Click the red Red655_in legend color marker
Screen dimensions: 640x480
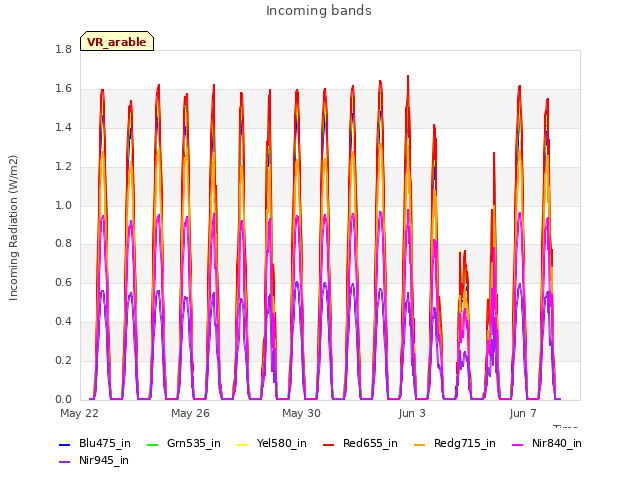(329, 445)
